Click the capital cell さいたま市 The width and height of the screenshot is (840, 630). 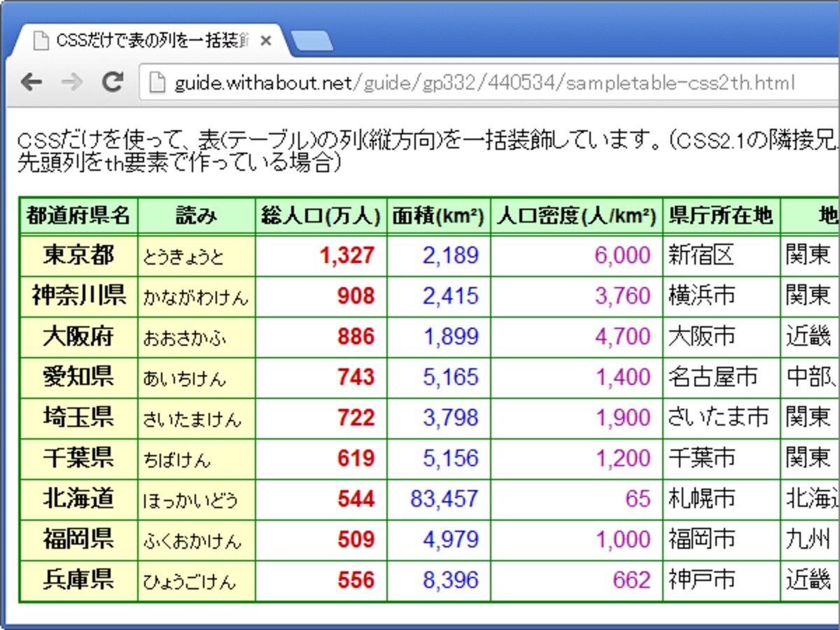722,418
